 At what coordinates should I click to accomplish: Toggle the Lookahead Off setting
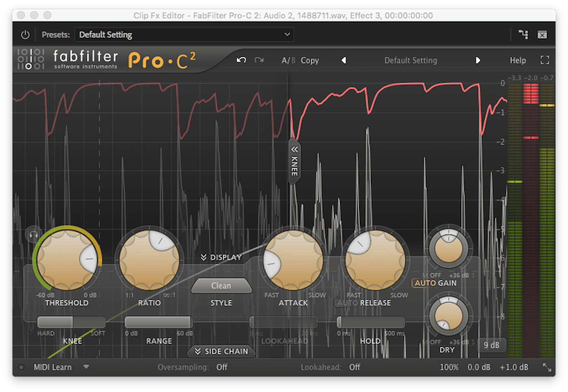coord(355,367)
